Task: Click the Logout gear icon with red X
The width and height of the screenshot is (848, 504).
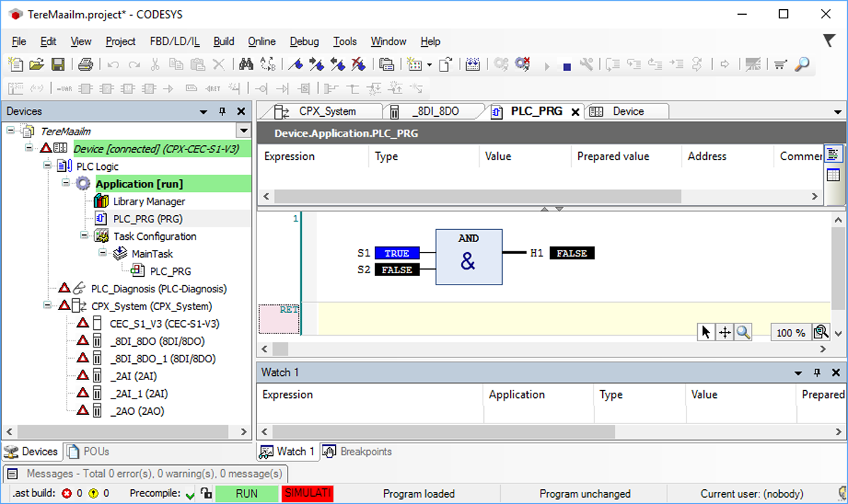Action: pyautogui.click(x=522, y=64)
